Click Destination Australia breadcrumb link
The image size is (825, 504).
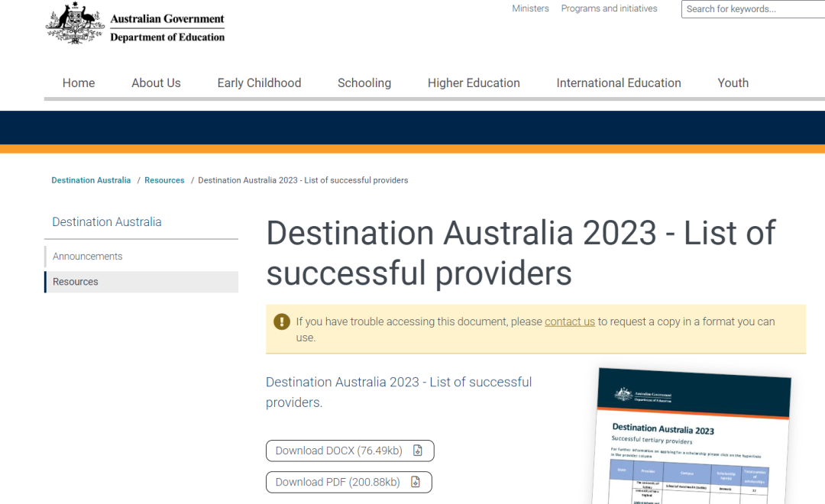coord(91,180)
